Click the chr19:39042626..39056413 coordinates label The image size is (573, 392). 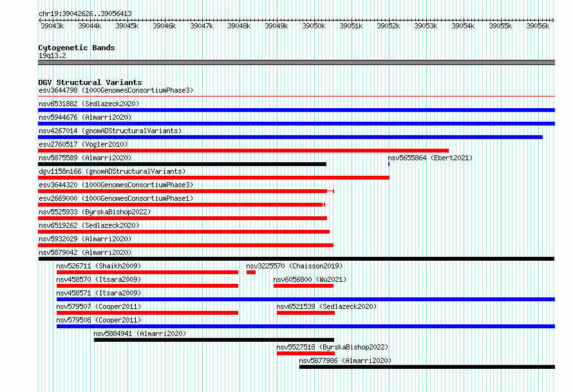tap(85, 14)
